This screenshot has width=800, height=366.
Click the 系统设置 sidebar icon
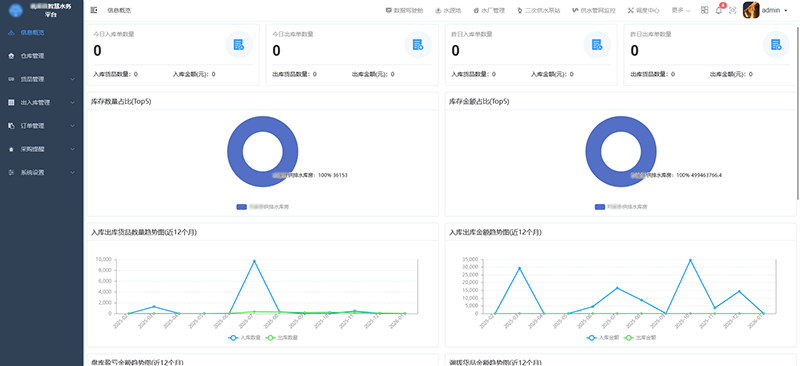[x=11, y=173]
